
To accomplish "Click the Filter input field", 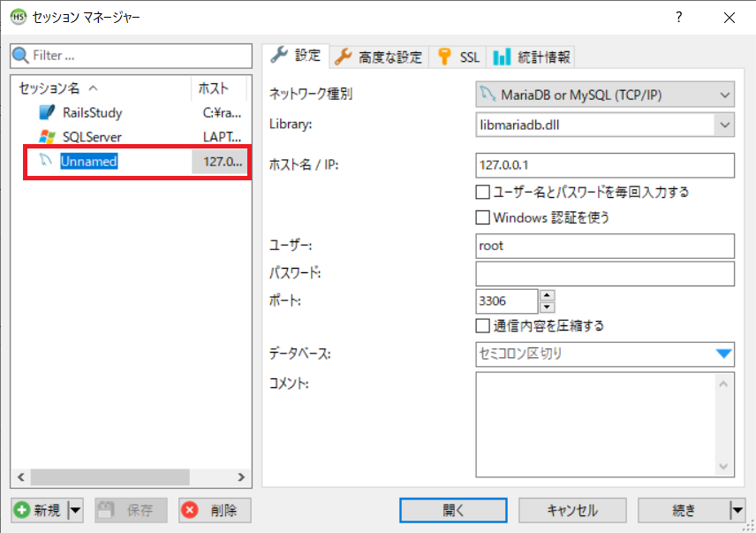I will 131,56.
